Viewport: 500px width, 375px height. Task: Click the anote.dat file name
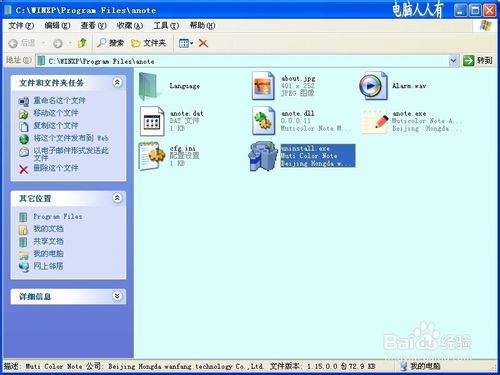click(187, 113)
